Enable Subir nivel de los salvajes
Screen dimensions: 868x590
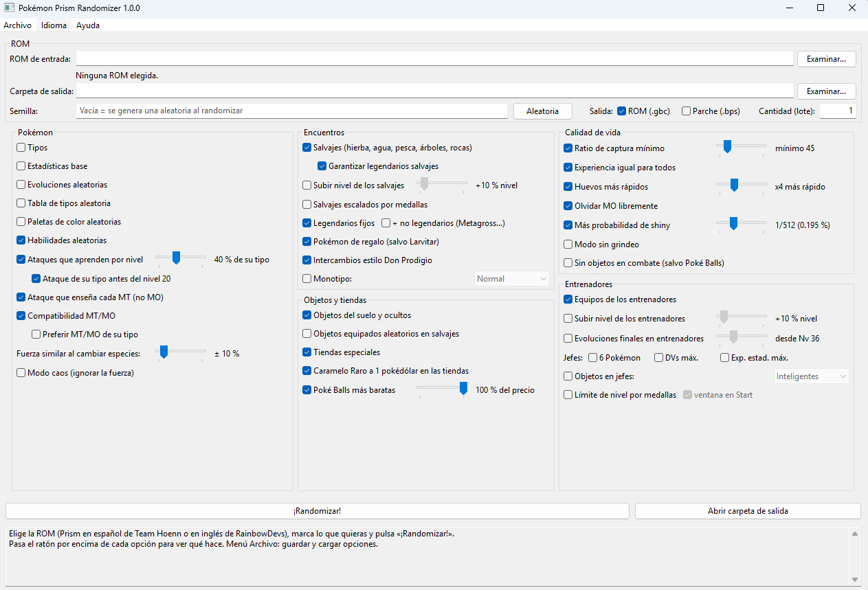pos(307,185)
